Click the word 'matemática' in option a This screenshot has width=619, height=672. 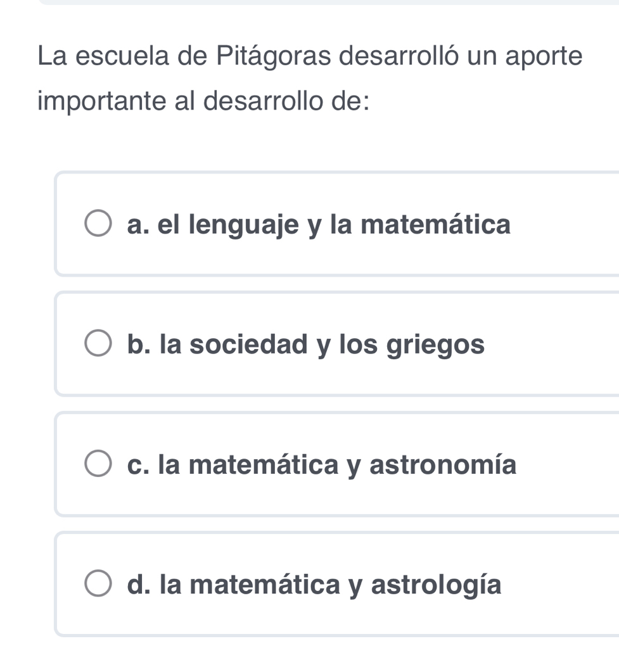pos(435,225)
